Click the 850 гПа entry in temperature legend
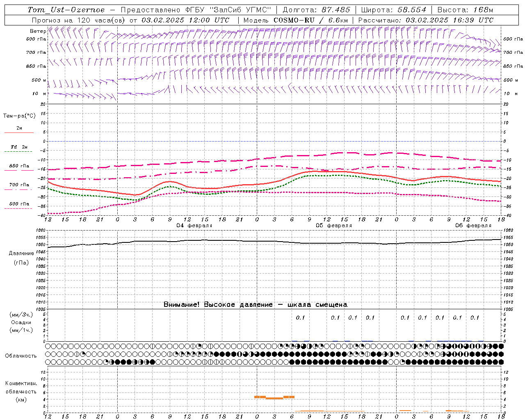Viewport: 525px width, 420px height. pyautogui.click(x=19, y=166)
